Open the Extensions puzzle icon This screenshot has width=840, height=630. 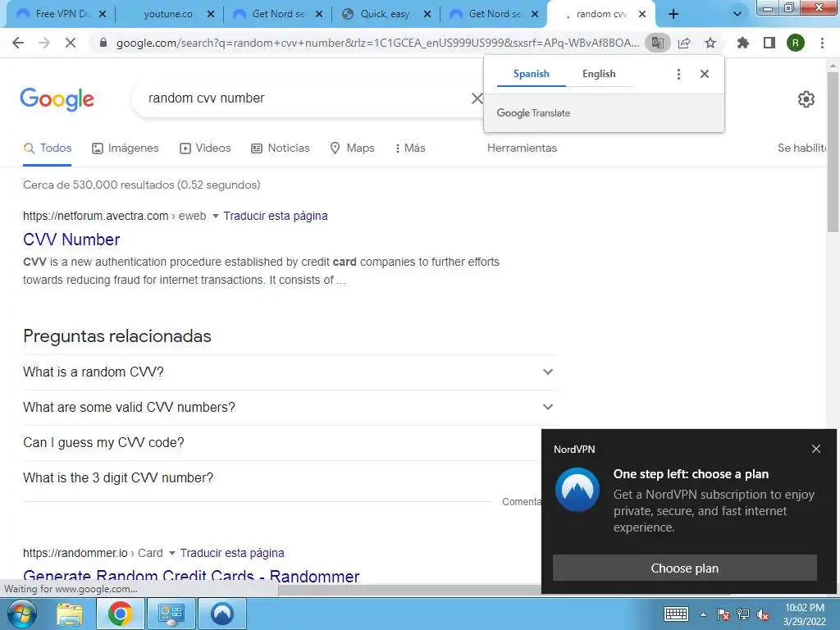(x=743, y=43)
